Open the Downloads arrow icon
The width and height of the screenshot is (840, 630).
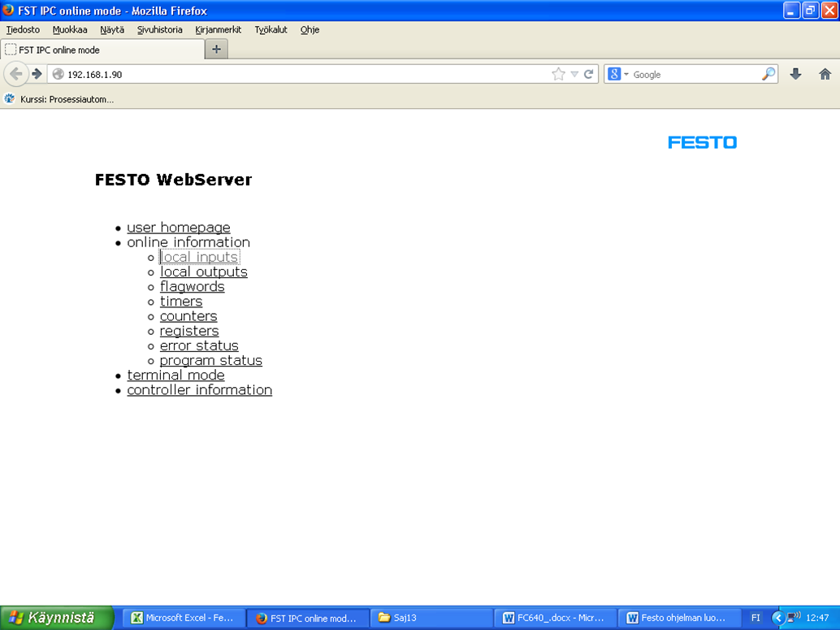click(x=795, y=74)
